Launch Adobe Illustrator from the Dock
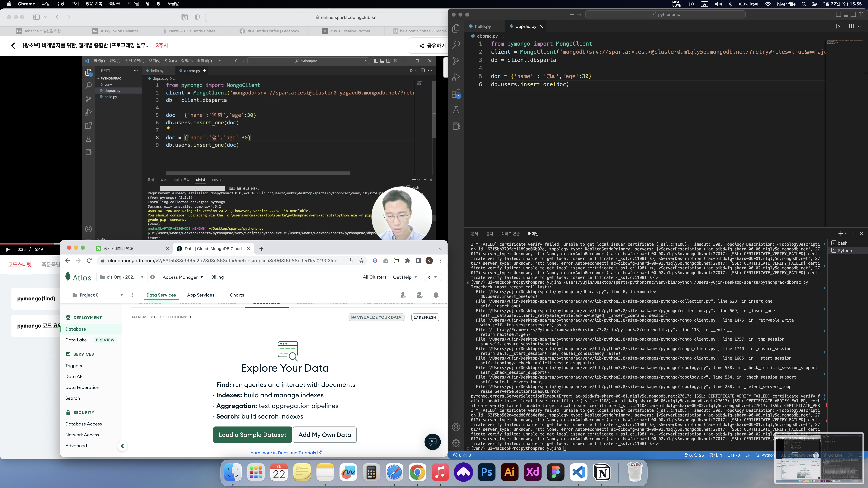Viewport: 868px width, 488px height. pyautogui.click(x=509, y=472)
